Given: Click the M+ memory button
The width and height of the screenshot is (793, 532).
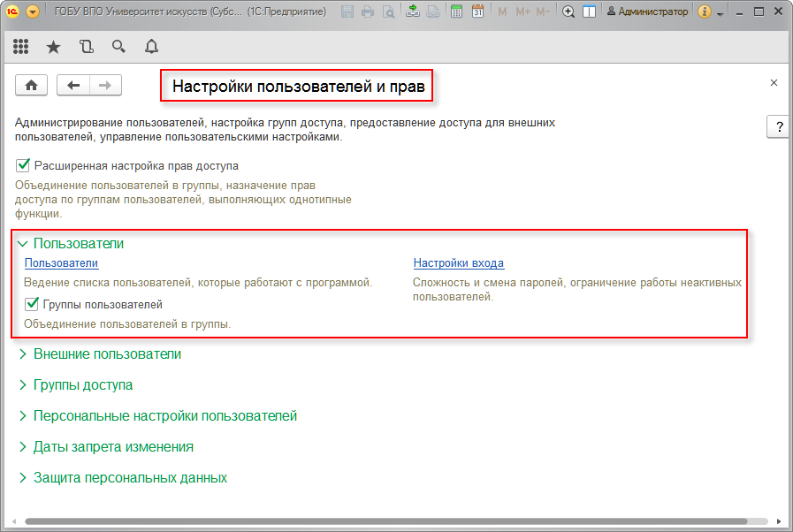Looking at the screenshot, I should click(x=523, y=11).
